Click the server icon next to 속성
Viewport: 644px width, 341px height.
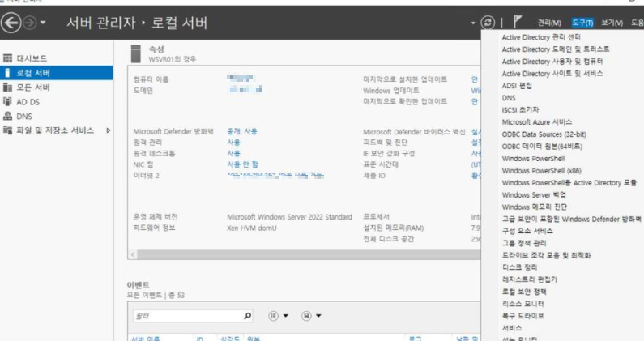[136, 53]
